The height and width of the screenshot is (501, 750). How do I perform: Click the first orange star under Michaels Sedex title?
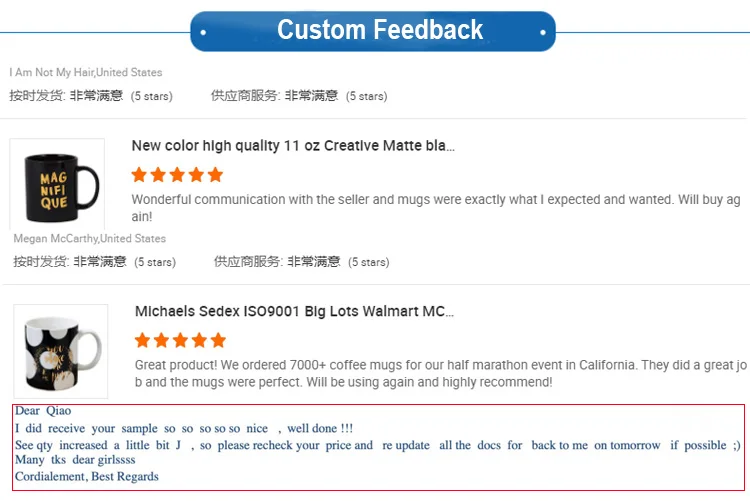click(x=143, y=340)
